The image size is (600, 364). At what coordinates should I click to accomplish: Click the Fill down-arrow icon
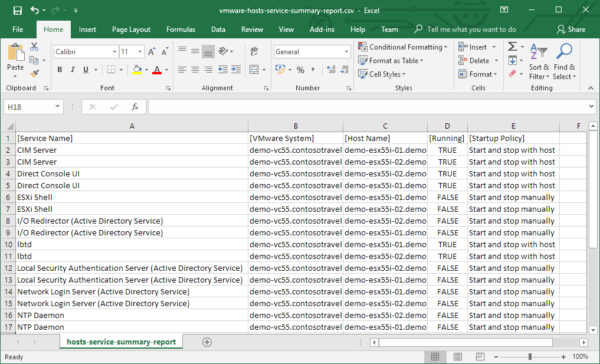(x=512, y=60)
